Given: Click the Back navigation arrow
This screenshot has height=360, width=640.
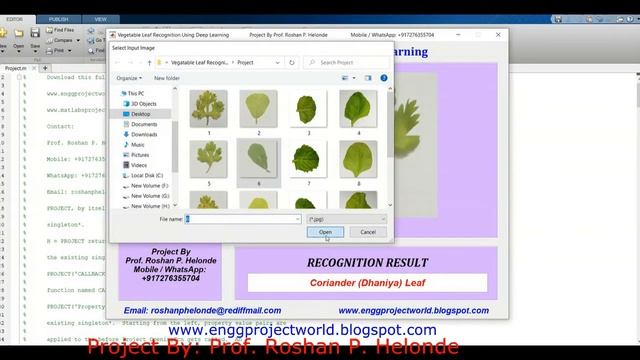Looking at the screenshot, I should pos(118,62).
